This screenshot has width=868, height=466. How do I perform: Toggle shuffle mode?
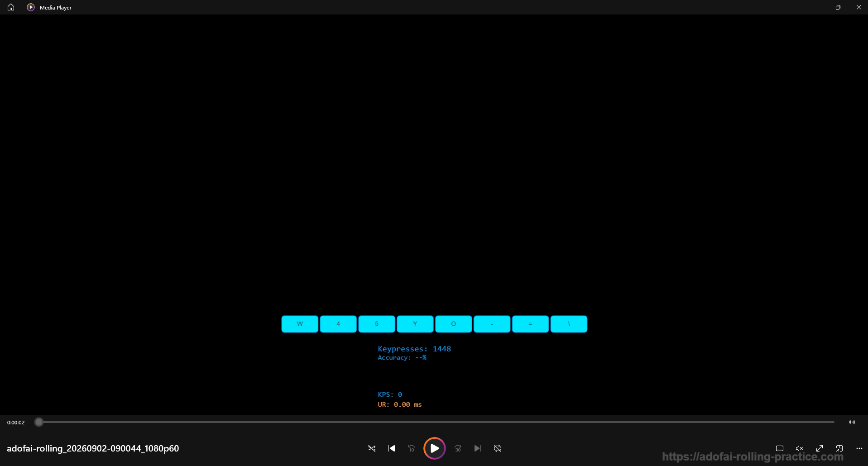[x=372, y=448]
